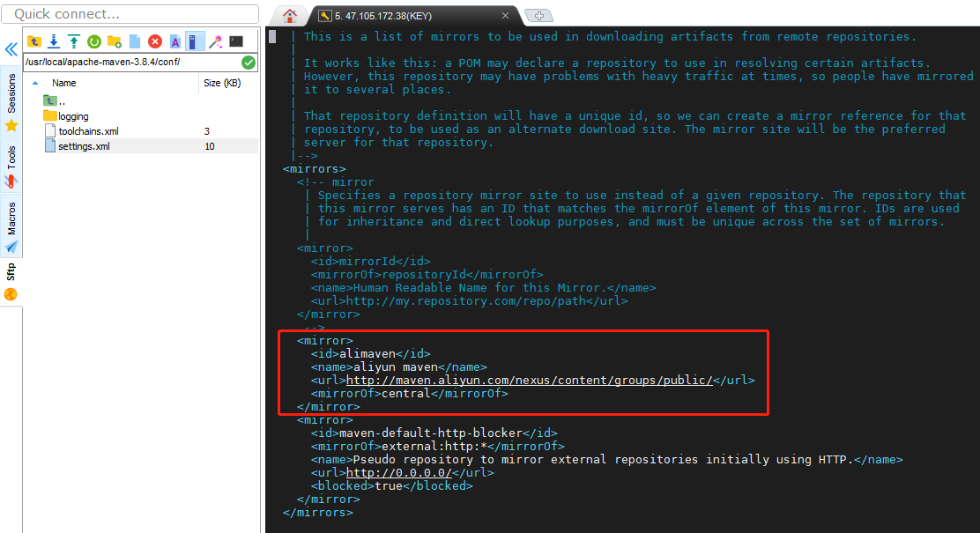Toggle ASCII transfer mode 'A' icon
Image resolution: width=980 pixels, height=533 pixels.
(175, 42)
